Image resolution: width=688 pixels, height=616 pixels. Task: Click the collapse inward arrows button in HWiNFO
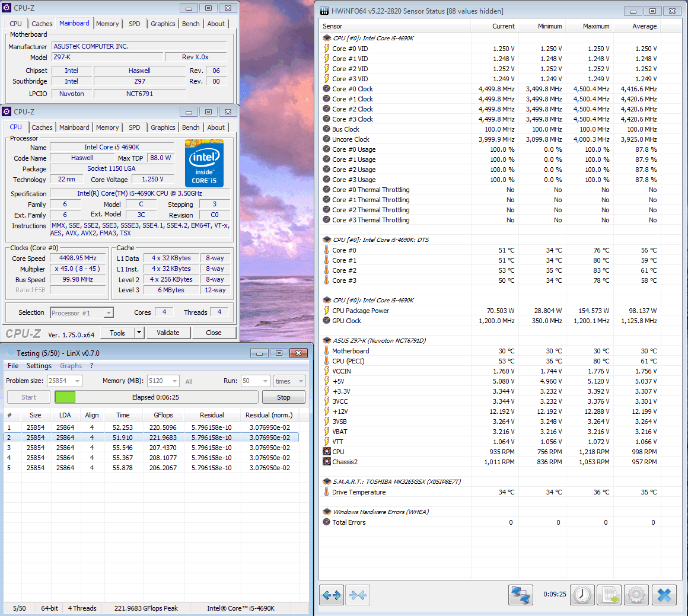[358, 595]
